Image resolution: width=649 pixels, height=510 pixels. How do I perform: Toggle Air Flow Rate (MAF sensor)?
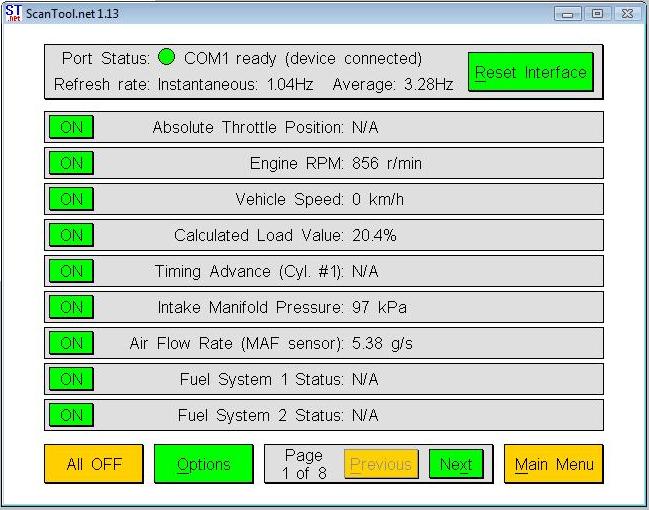71,343
